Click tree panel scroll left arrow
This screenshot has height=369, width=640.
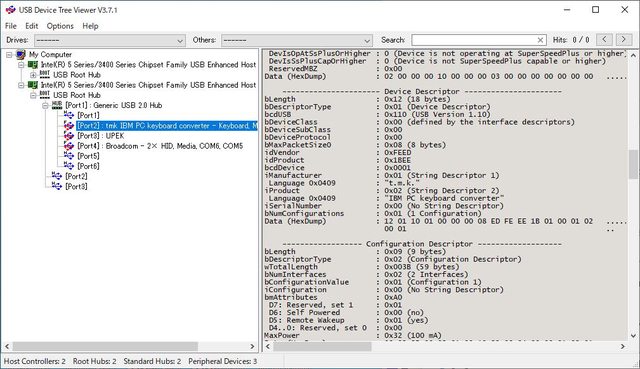pos(7,346)
